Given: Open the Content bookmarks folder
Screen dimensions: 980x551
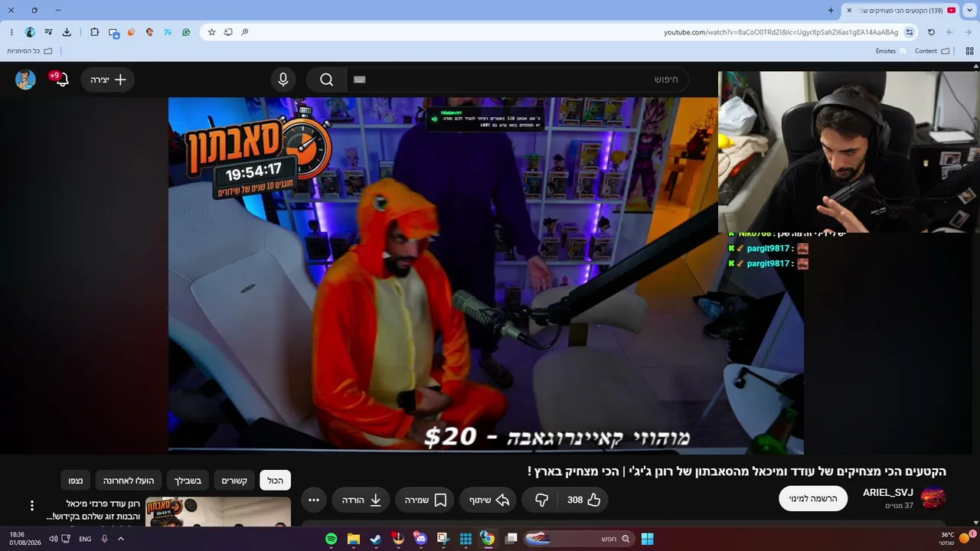Looking at the screenshot, I should point(932,51).
